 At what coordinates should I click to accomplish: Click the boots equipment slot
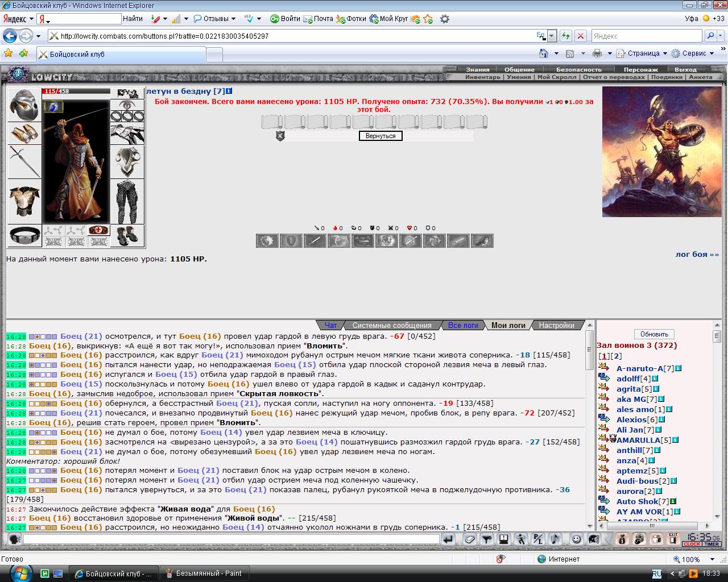pos(127,235)
